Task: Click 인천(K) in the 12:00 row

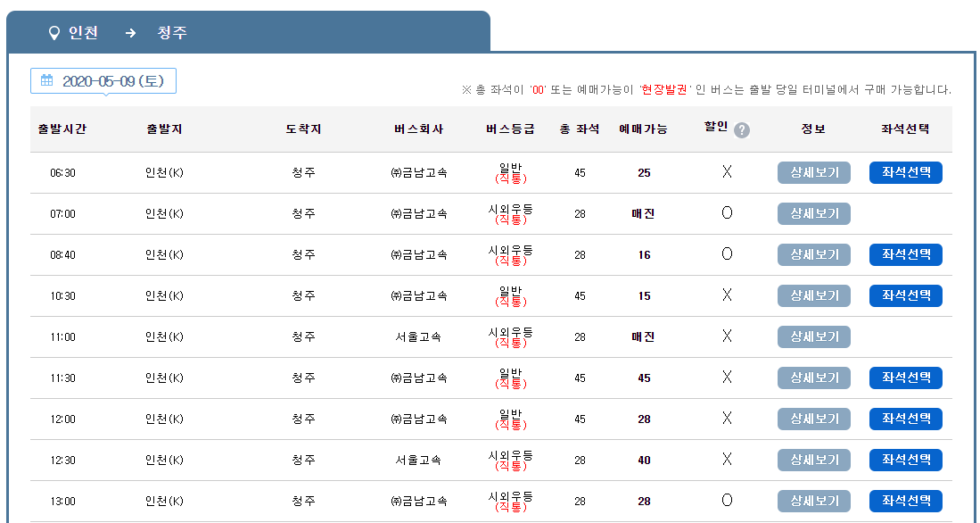Action: pos(164,419)
